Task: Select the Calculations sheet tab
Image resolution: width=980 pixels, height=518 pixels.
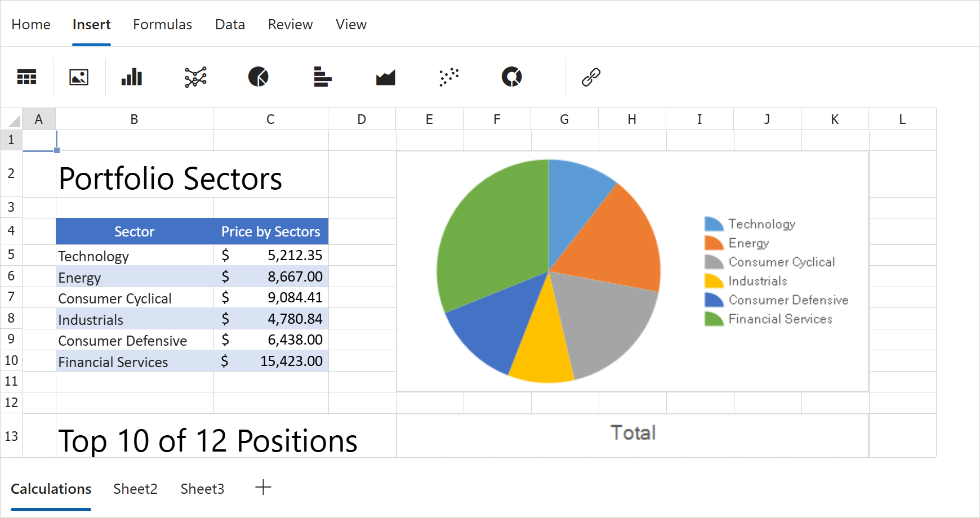Action: [x=51, y=489]
